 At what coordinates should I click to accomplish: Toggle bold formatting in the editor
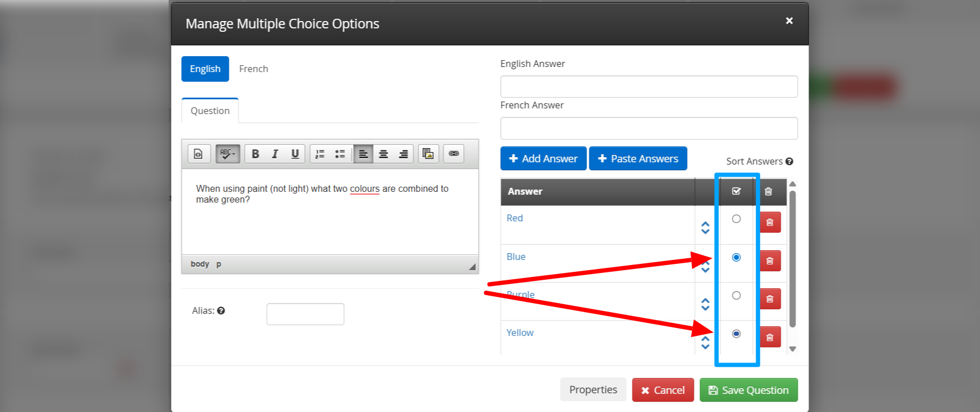(256, 154)
